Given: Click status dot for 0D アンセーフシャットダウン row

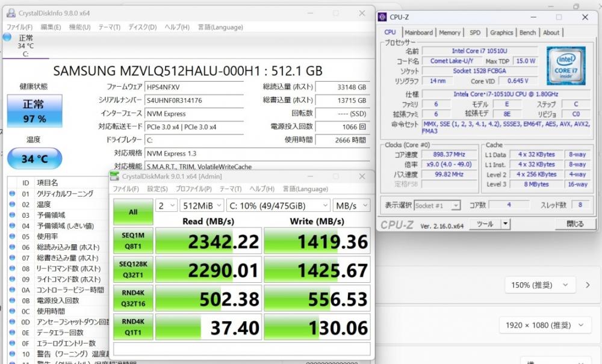Looking at the screenshot, I should click(12, 322).
